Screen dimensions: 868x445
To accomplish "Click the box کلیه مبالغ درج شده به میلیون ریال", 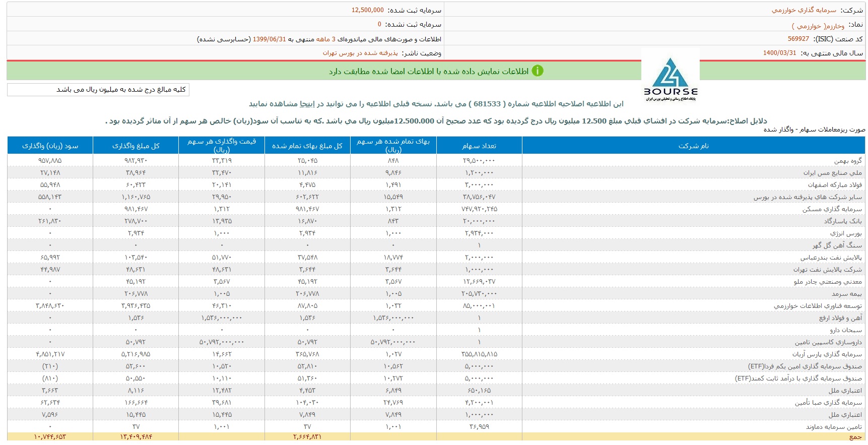I will click(x=98, y=90).
